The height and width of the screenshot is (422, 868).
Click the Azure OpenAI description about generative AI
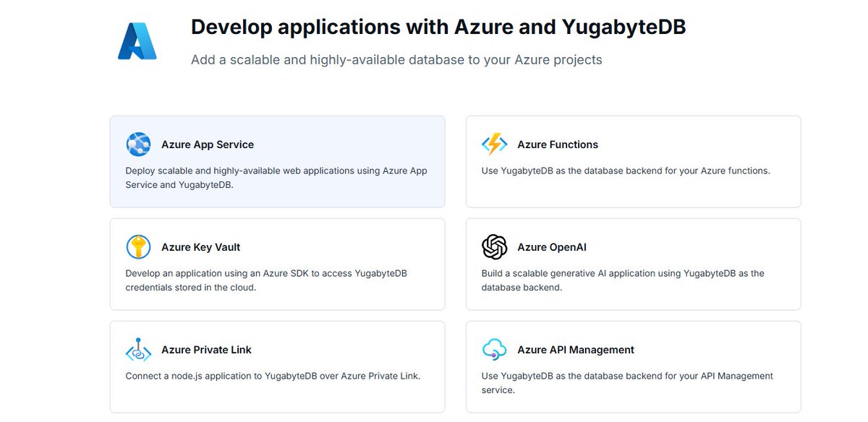coord(623,280)
